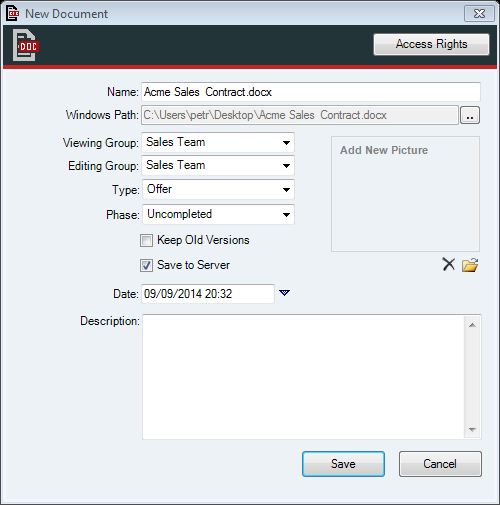Viewport: 500px width, 505px height.
Task: Click the title bar application icon
Action: pos(13,13)
